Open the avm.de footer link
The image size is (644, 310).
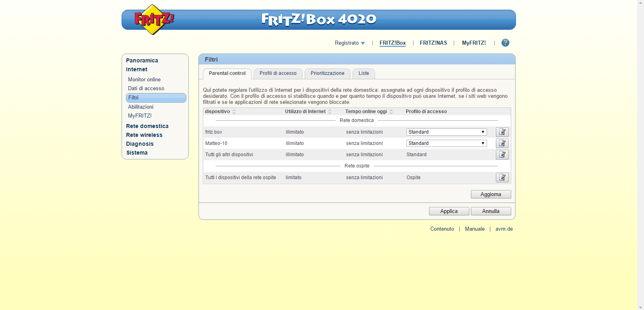[504, 229]
